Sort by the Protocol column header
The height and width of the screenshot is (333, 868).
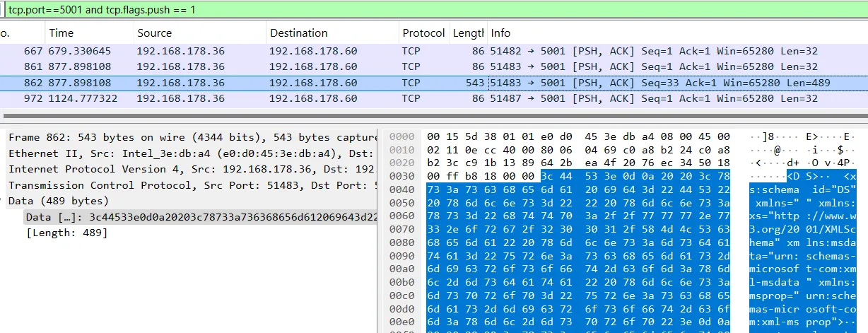(x=423, y=33)
